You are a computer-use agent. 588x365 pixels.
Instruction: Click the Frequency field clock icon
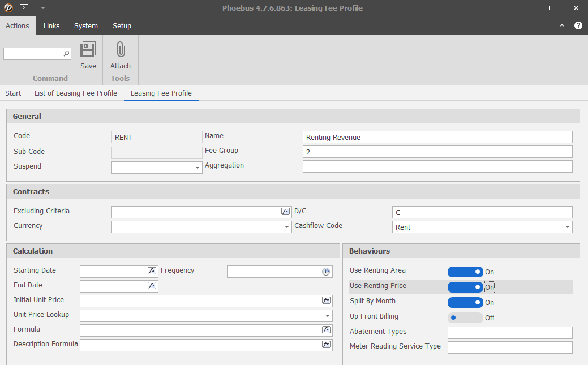point(326,272)
